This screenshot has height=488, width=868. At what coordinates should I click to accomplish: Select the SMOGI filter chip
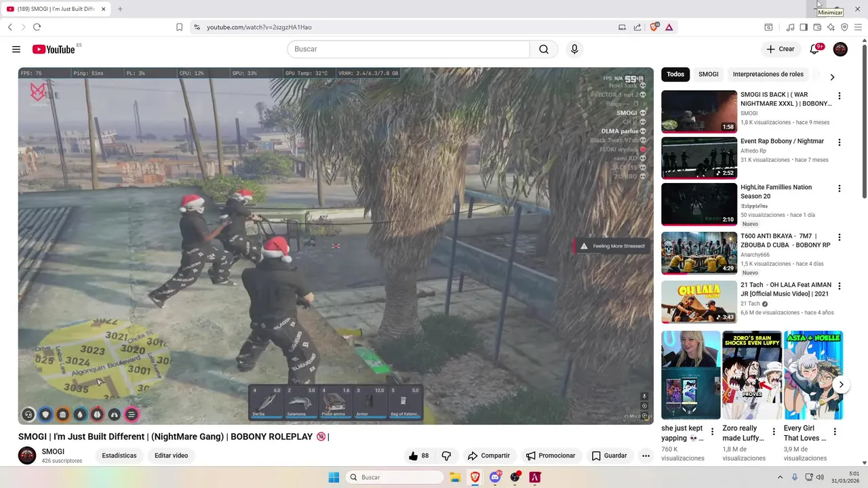click(x=709, y=75)
